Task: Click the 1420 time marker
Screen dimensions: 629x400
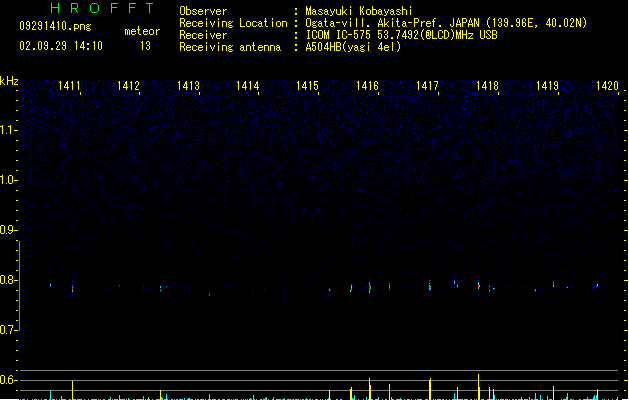Action: [x=607, y=86]
